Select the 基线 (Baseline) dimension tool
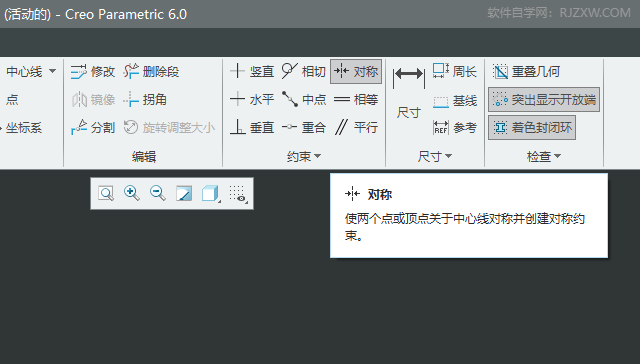640x364 pixels. pyautogui.click(x=454, y=100)
